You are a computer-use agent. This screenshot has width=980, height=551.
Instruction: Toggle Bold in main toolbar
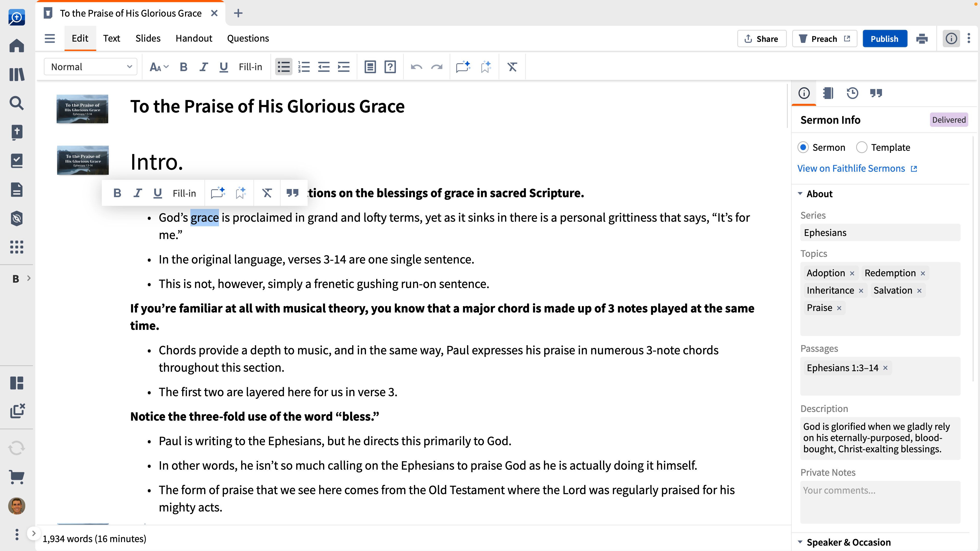point(183,67)
